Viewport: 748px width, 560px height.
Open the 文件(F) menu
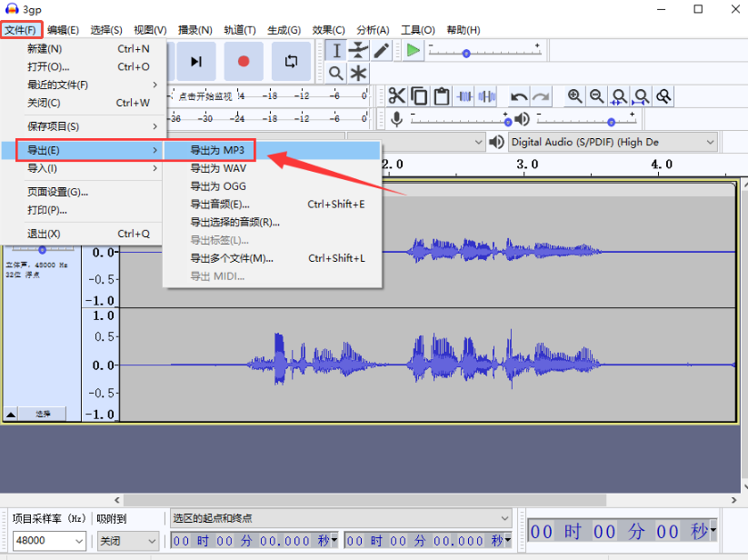[21, 30]
